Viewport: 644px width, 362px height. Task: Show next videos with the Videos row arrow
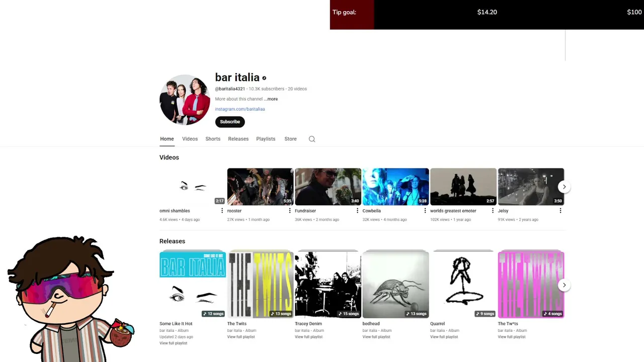(564, 187)
